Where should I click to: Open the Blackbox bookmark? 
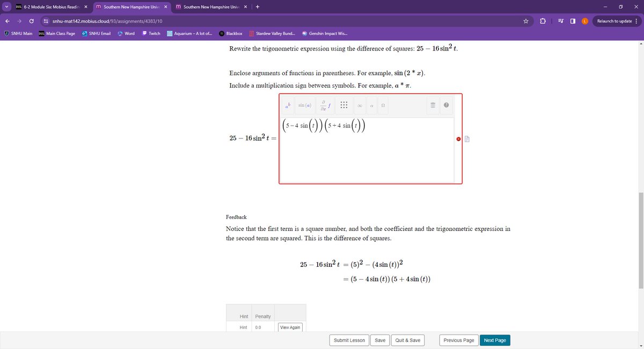coord(231,33)
